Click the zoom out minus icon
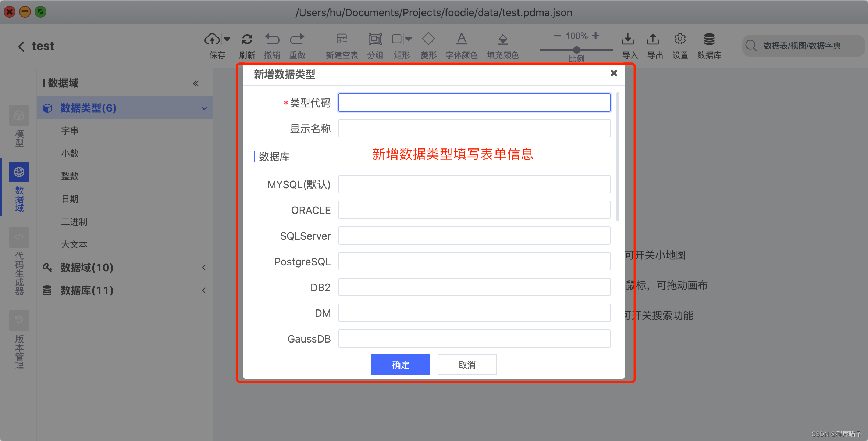The height and width of the screenshot is (441, 868). pos(558,36)
